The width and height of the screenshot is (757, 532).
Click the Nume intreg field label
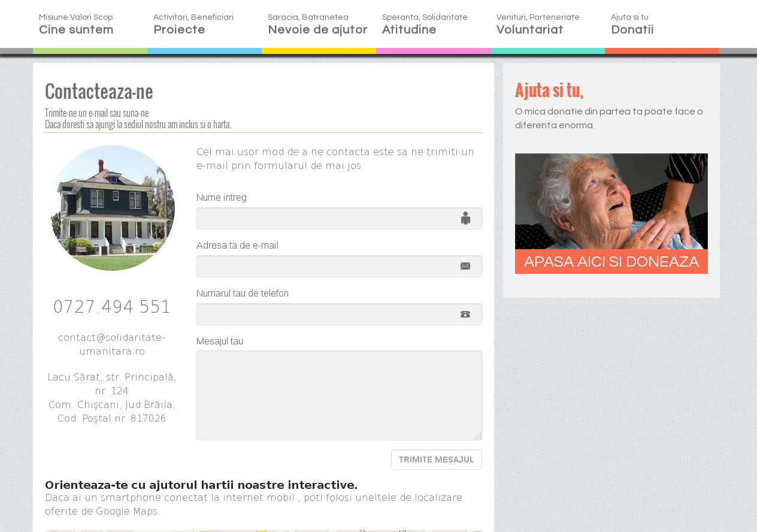pyautogui.click(x=222, y=197)
